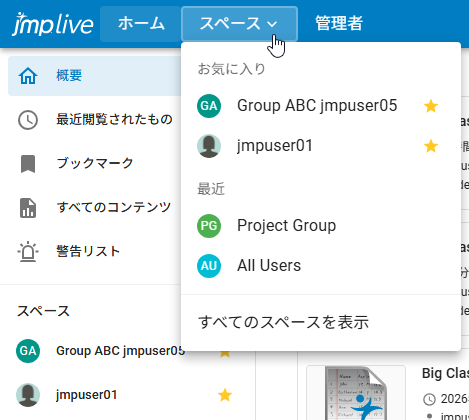This screenshot has width=469, height=420.
Task: Click the JMP Live logo
Action: point(53,24)
